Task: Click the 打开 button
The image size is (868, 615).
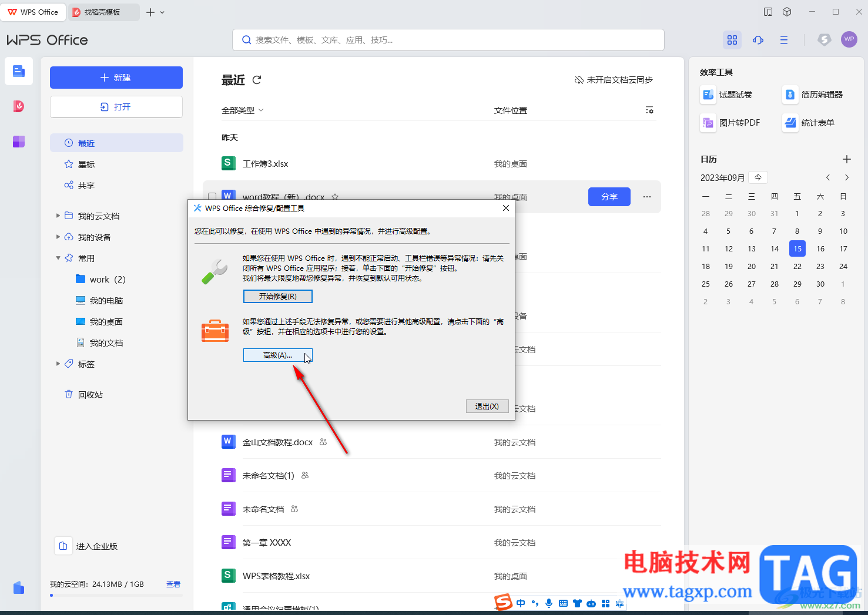Action: [116, 107]
